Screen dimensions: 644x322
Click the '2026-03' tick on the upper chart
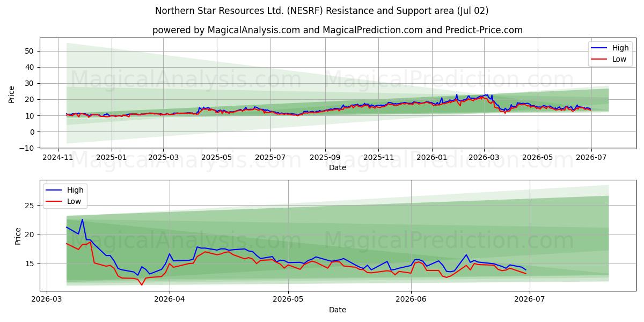pyautogui.click(x=484, y=157)
